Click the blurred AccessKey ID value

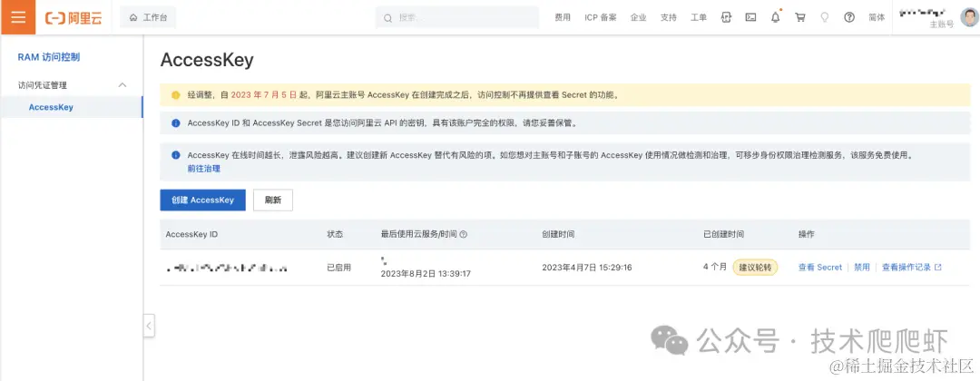[x=228, y=268]
